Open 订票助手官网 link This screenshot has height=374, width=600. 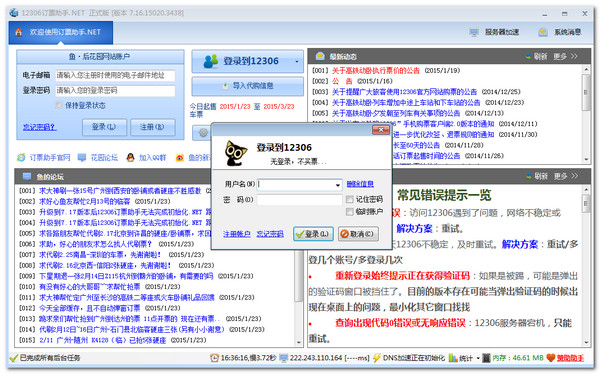click(x=50, y=158)
